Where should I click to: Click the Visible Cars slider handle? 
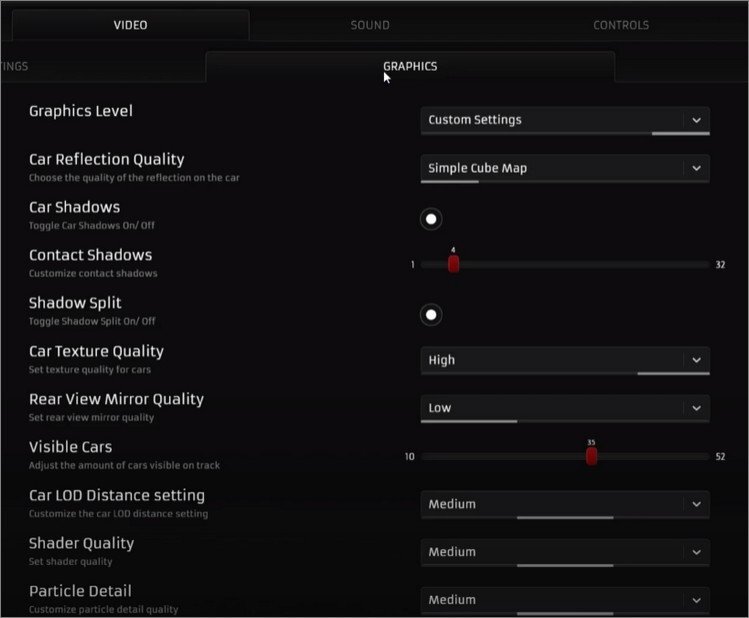pyautogui.click(x=591, y=456)
